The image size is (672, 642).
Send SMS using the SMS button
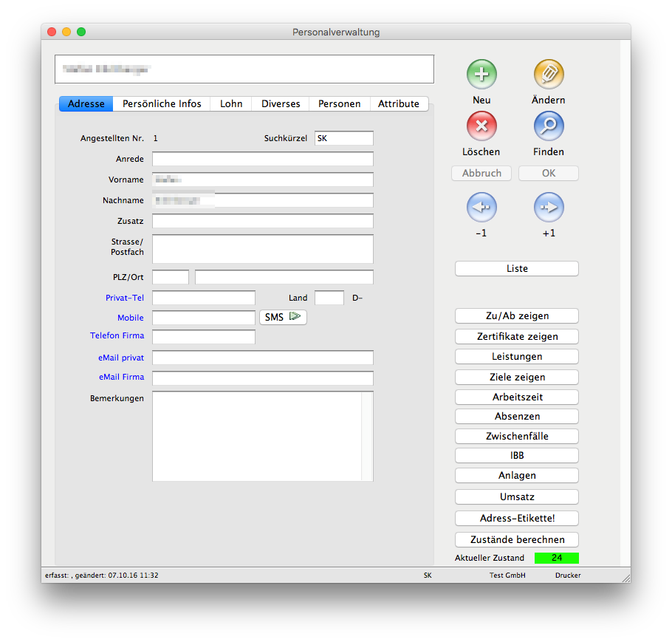pyautogui.click(x=283, y=317)
